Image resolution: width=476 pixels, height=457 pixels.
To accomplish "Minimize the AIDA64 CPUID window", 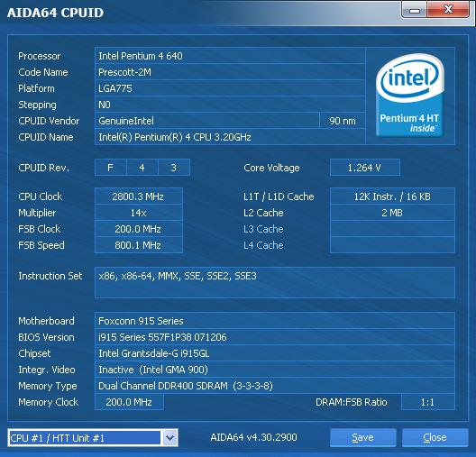I will pyautogui.click(x=415, y=10).
